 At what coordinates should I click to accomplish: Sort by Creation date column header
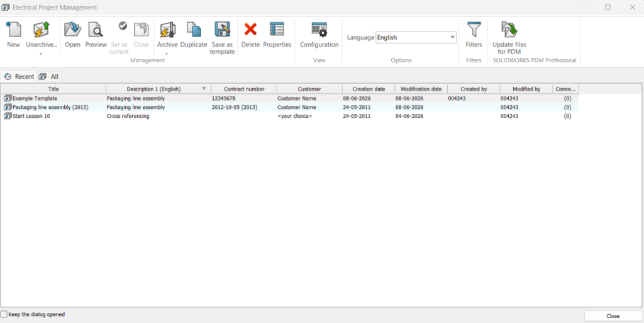[x=369, y=89]
